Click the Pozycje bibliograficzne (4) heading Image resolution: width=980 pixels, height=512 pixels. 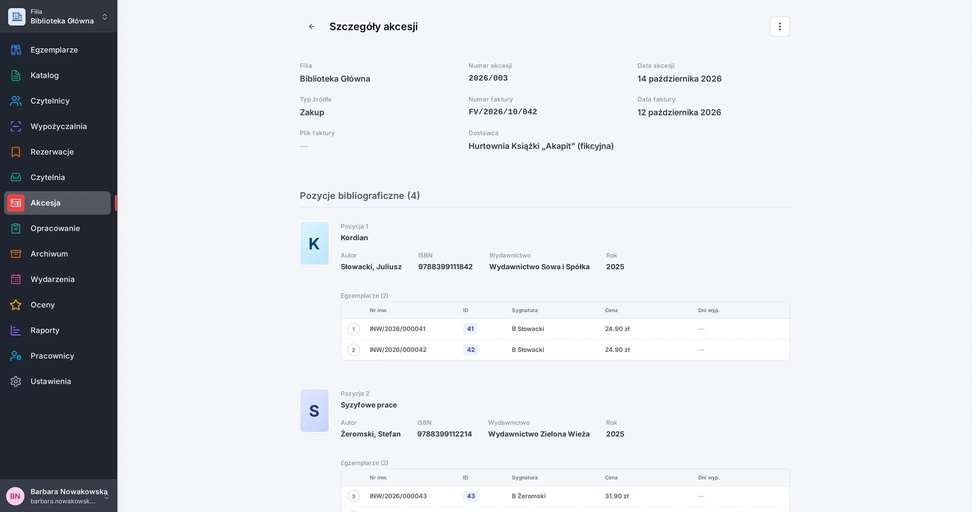(360, 196)
